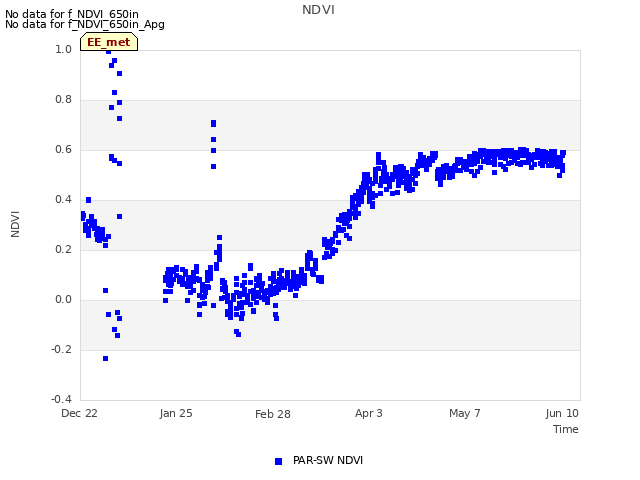Click the isolated data point at 0.4 near Dec 22
This screenshot has width=640, height=480.
coord(89,200)
